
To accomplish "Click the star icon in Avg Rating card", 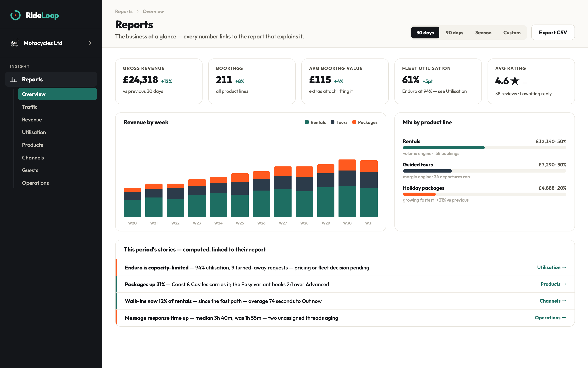I will point(515,81).
